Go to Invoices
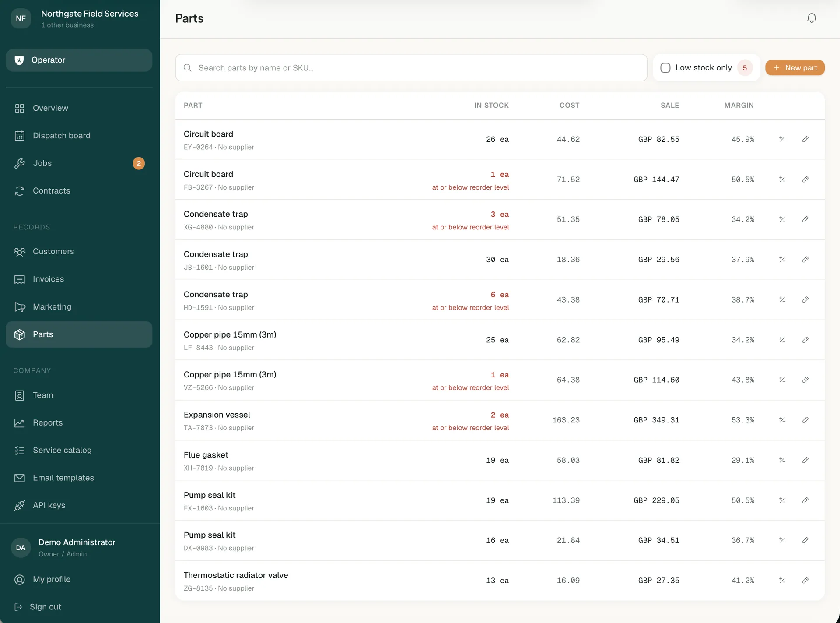 pos(79,279)
